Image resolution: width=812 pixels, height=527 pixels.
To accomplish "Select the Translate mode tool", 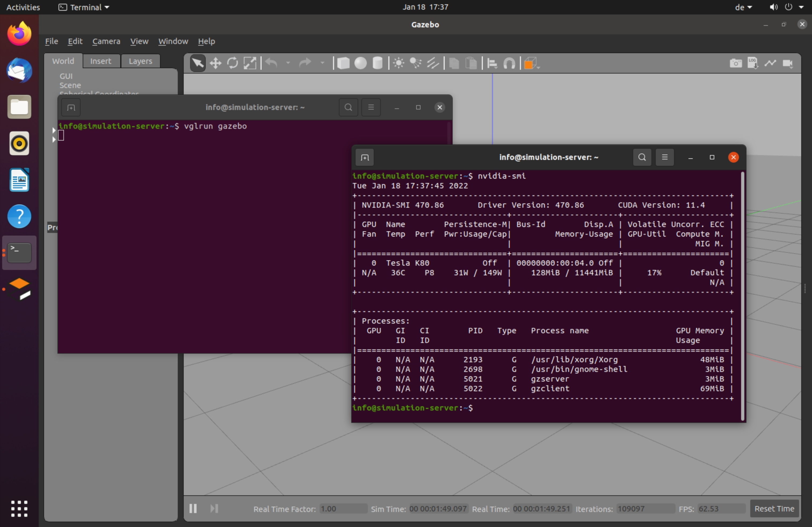I will point(215,63).
